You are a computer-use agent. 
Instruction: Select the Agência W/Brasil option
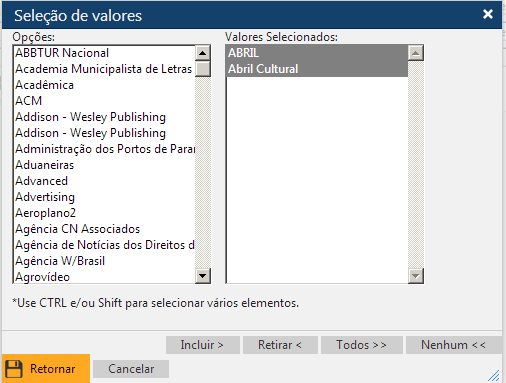[104, 261]
